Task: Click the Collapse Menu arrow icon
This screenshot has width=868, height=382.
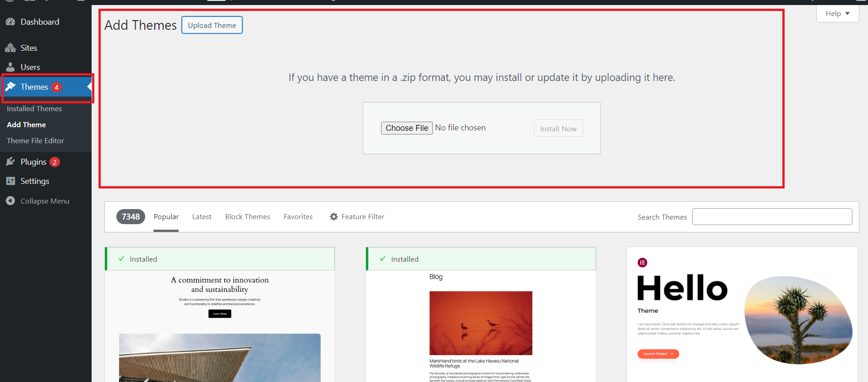Action: click(x=10, y=201)
